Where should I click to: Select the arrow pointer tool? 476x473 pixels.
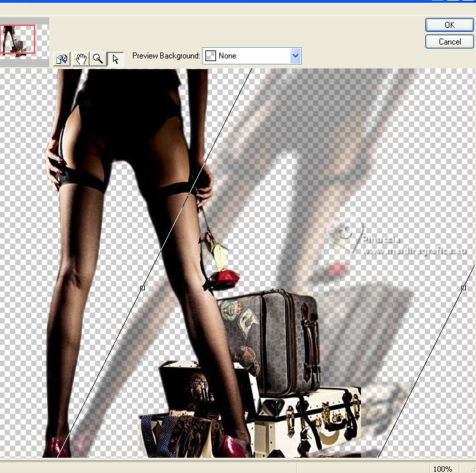coord(116,58)
